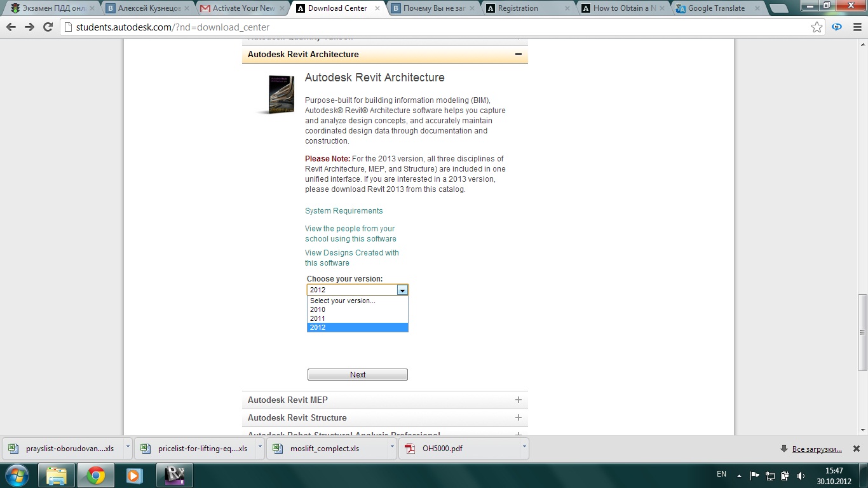Click 'Все загрузки...' show all downloads link
The image size is (868, 488).
(817, 449)
